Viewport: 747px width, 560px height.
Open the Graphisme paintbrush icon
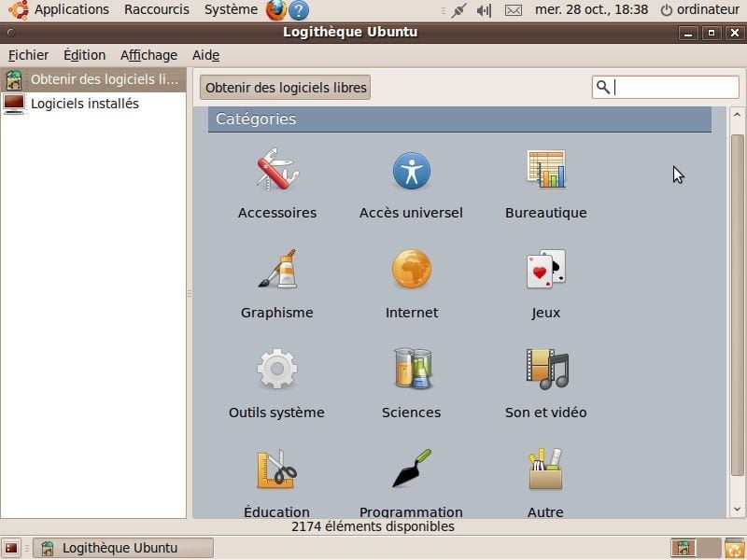tap(277, 269)
